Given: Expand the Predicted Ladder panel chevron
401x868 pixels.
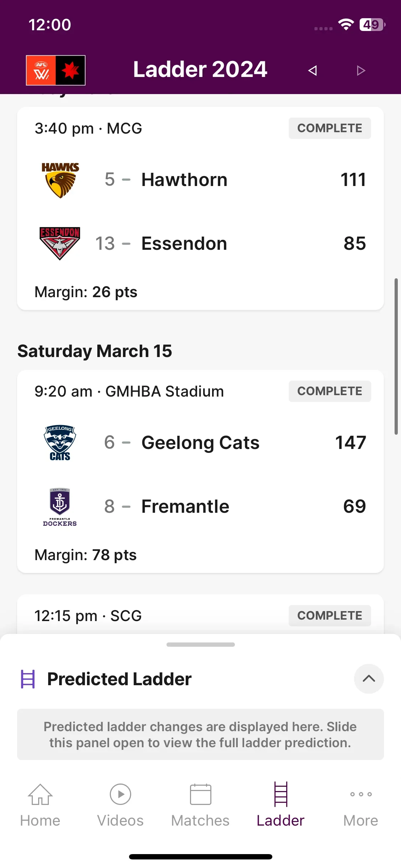Looking at the screenshot, I should click(369, 679).
